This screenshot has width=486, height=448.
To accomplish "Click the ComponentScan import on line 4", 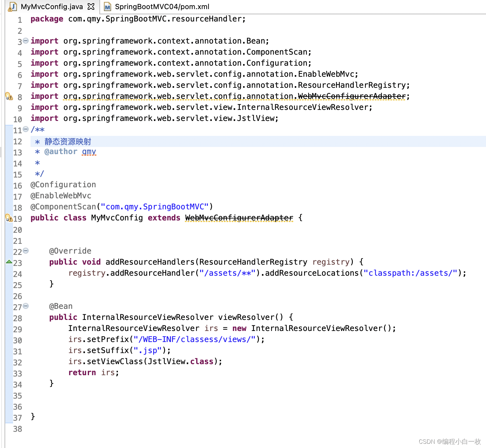I will [171, 52].
